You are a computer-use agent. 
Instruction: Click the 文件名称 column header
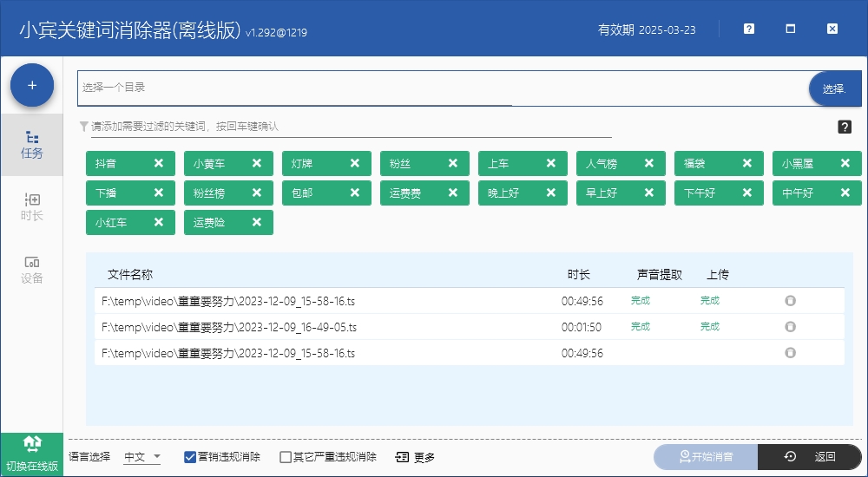pos(130,274)
